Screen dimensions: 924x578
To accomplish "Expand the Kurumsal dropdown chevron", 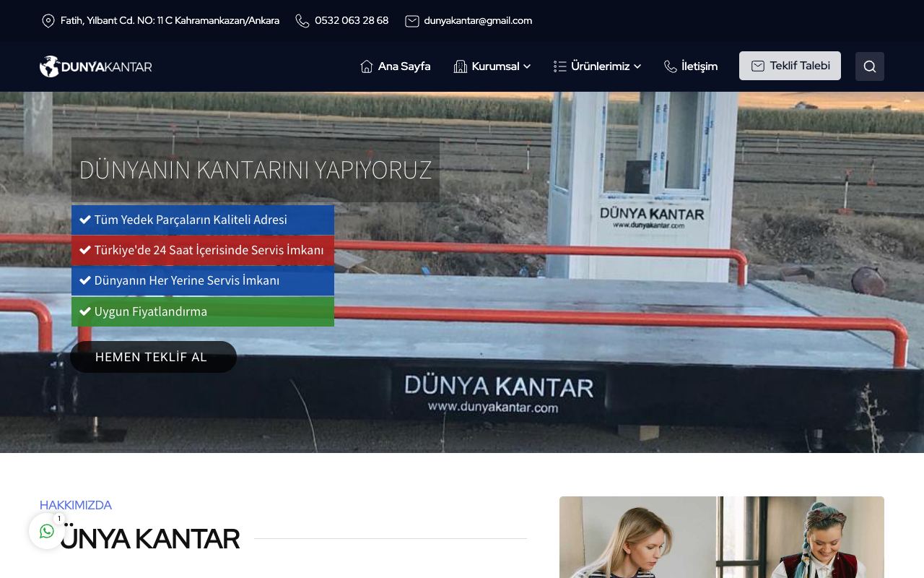I will (527, 66).
